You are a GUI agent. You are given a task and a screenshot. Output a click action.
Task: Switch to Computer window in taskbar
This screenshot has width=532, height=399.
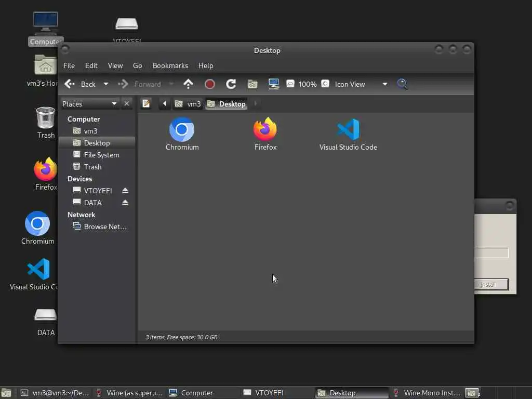click(203, 393)
